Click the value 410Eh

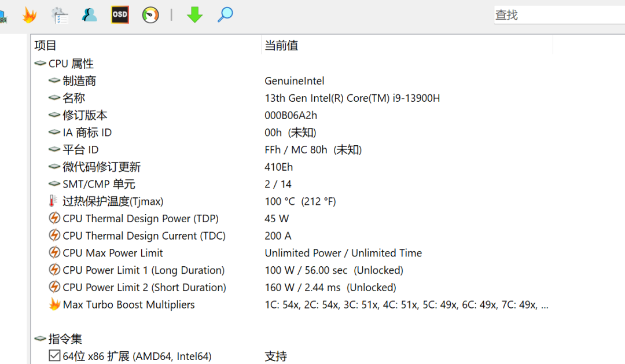(278, 167)
